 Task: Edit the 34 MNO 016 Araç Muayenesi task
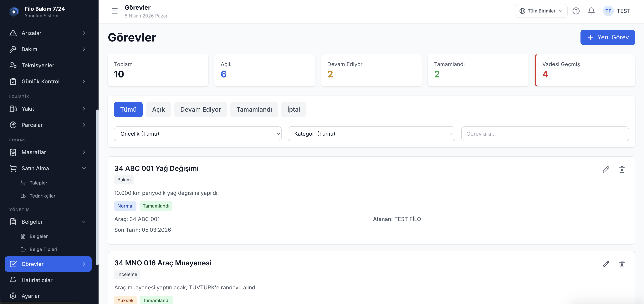tap(606, 264)
